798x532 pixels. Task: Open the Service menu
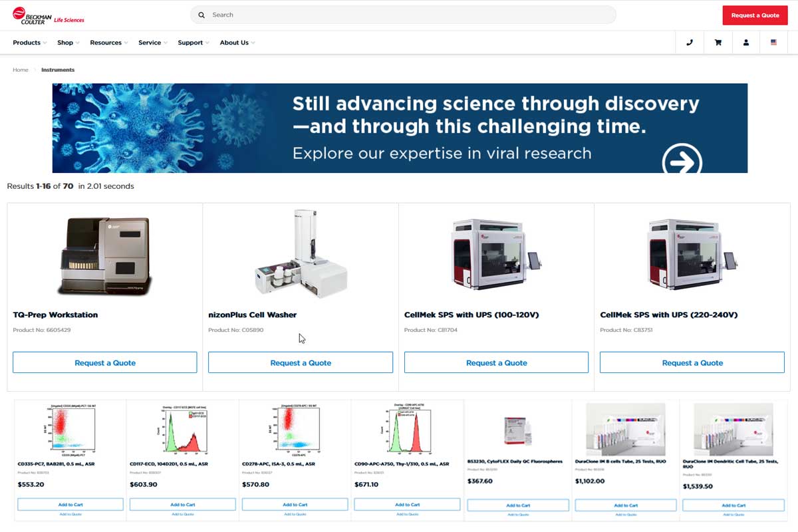click(152, 43)
